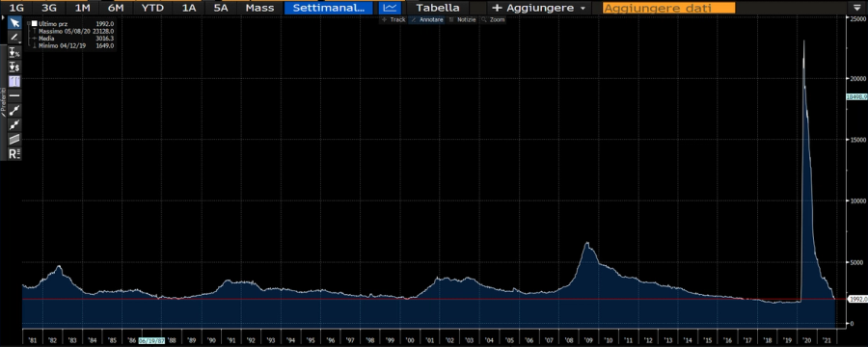The width and height of the screenshot is (868, 347).
Task: Open the Settimanale periodicity dropdown
Action: (x=329, y=8)
